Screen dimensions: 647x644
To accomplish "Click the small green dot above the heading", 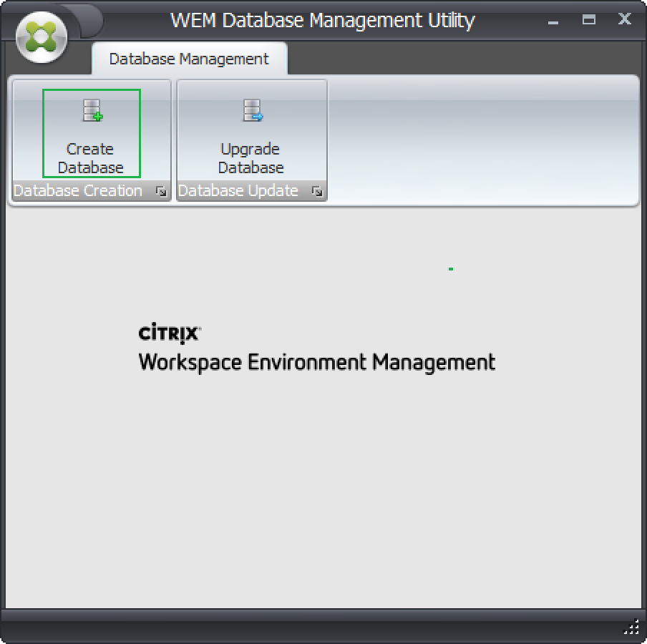I will pos(451,269).
